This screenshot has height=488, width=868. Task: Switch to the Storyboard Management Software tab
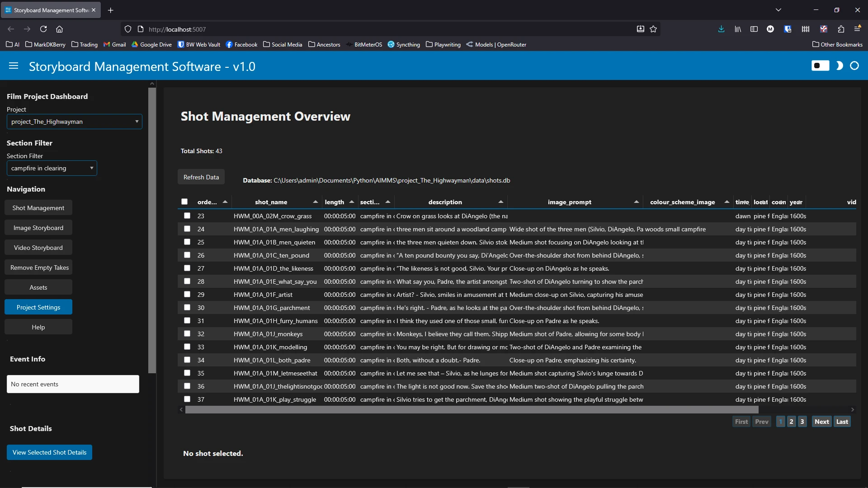[50, 10]
